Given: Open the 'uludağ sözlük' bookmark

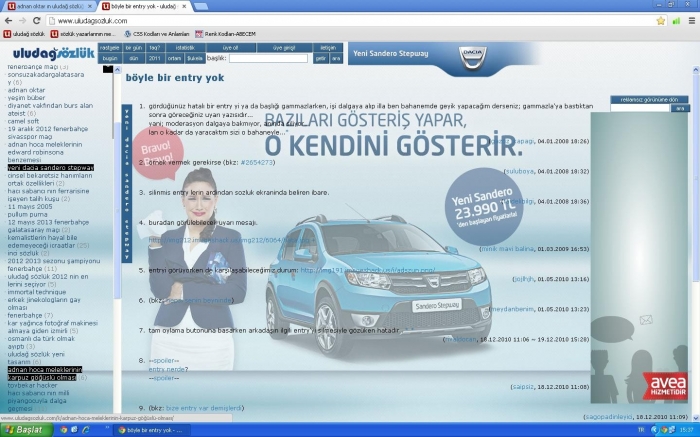Looking at the screenshot, I should (25, 34).
